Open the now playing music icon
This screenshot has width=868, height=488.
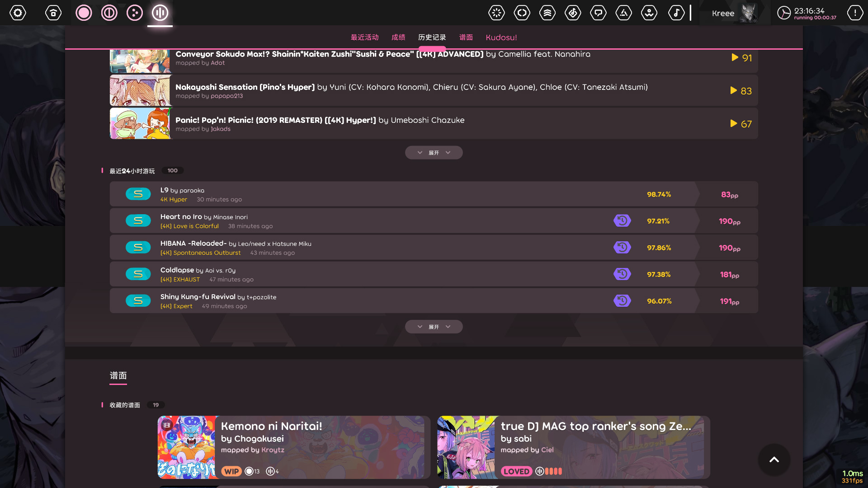676,13
